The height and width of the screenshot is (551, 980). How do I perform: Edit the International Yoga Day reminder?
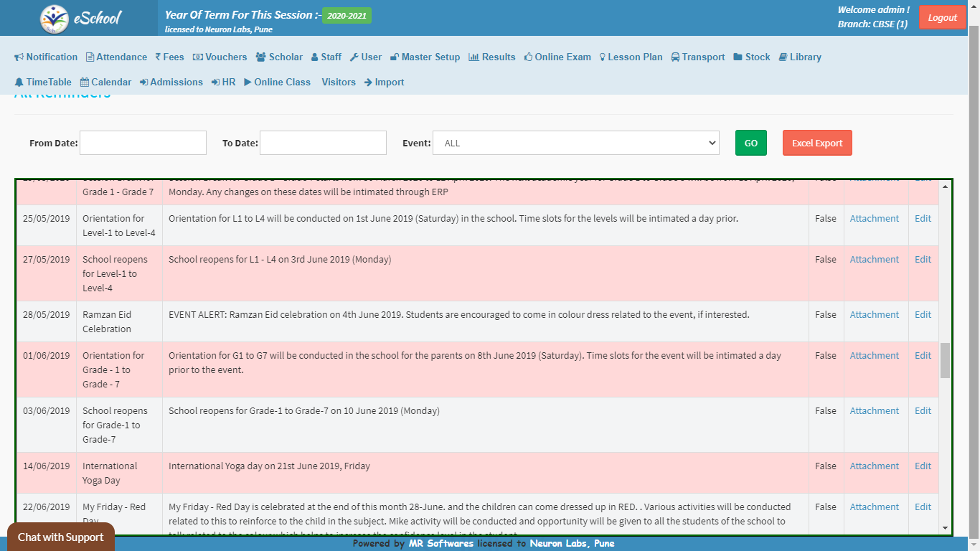(x=923, y=466)
